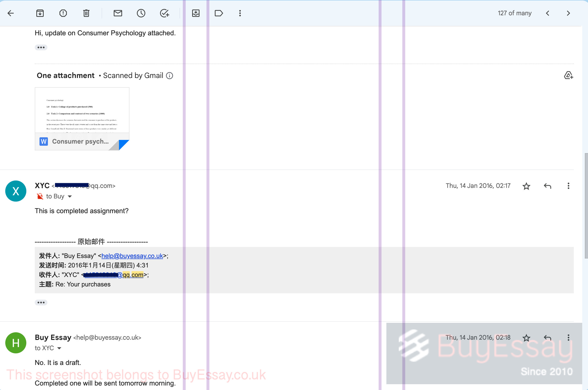588x390 pixels.
Task: Go to the next conversation with right chevron
Action: (x=569, y=13)
